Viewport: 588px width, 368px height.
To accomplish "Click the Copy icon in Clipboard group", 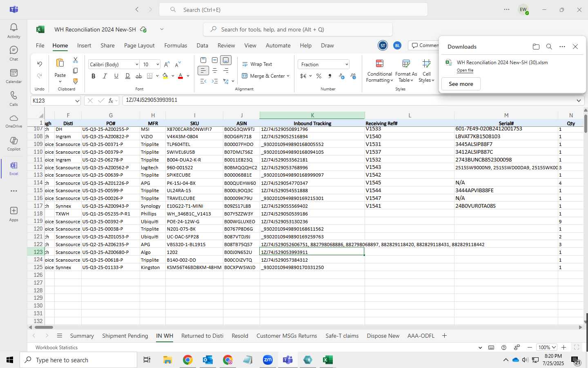I will [75, 71].
